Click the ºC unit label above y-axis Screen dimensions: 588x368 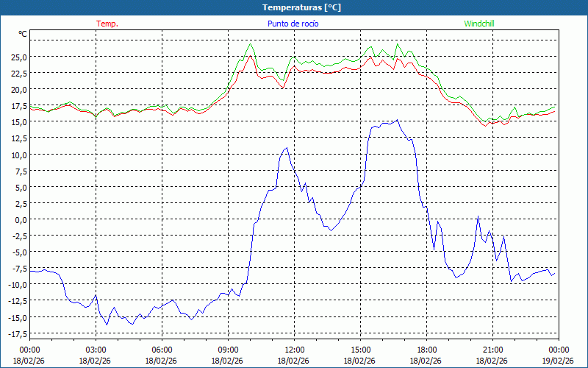(x=22, y=34)
